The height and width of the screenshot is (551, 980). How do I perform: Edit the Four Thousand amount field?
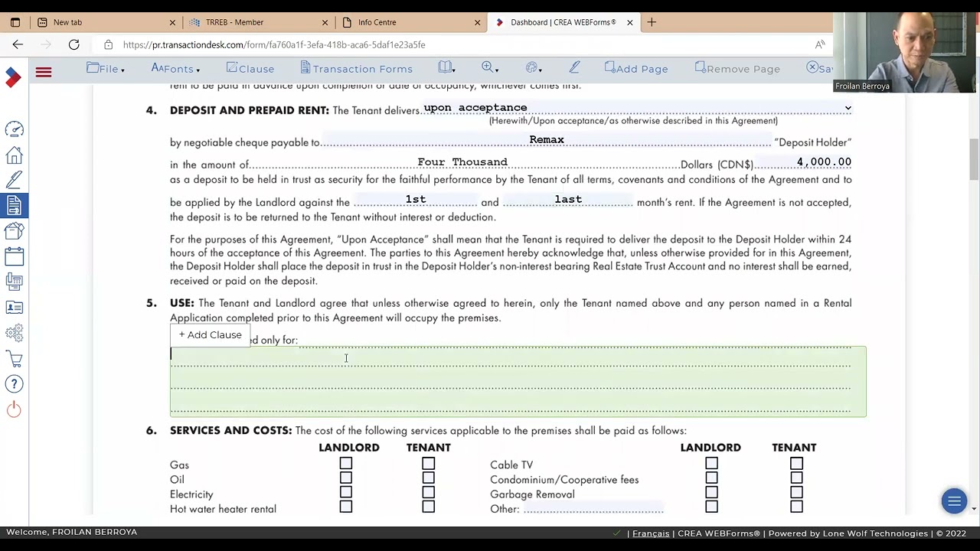point(465,162)
